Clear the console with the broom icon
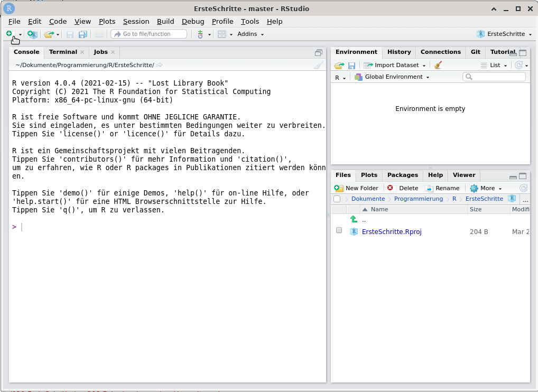The image size is (538, 392). pyautogui.click(x=318, y=65)
